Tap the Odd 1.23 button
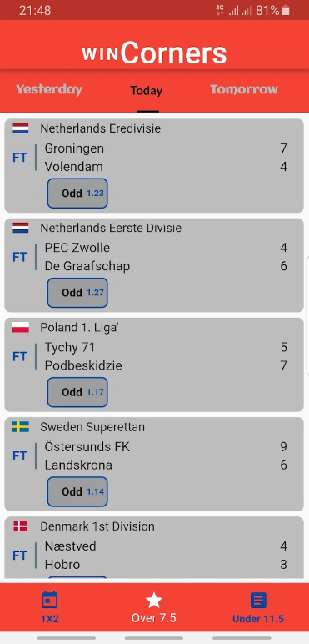Image resolution: width=309 pixels, height=644 pixels. tap(77, 193)
